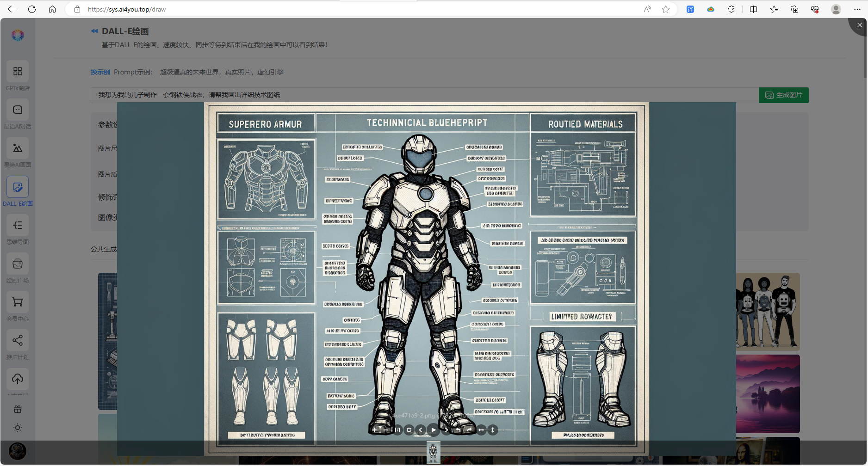
Task: Open 星绘AI画图 in sidebar
Action: [18, 153]
